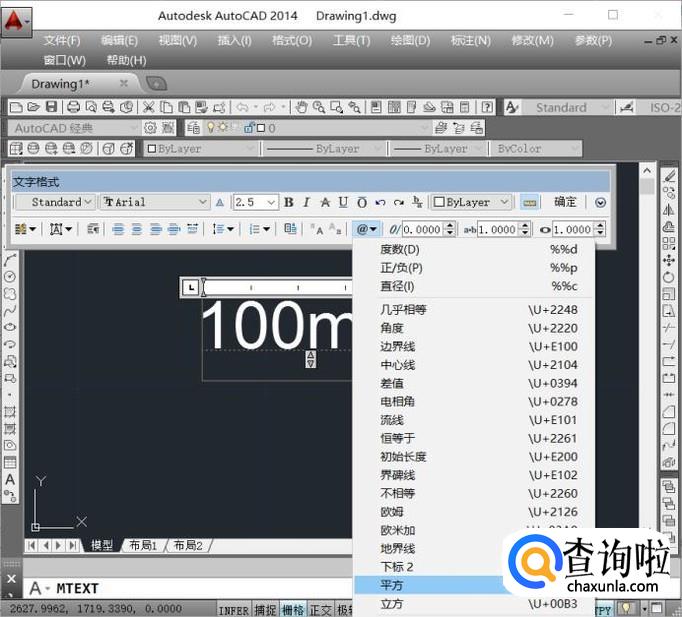Click the Save icon in standard toolbar
Screen dimensions: 682x617
(x=52, y=107)
